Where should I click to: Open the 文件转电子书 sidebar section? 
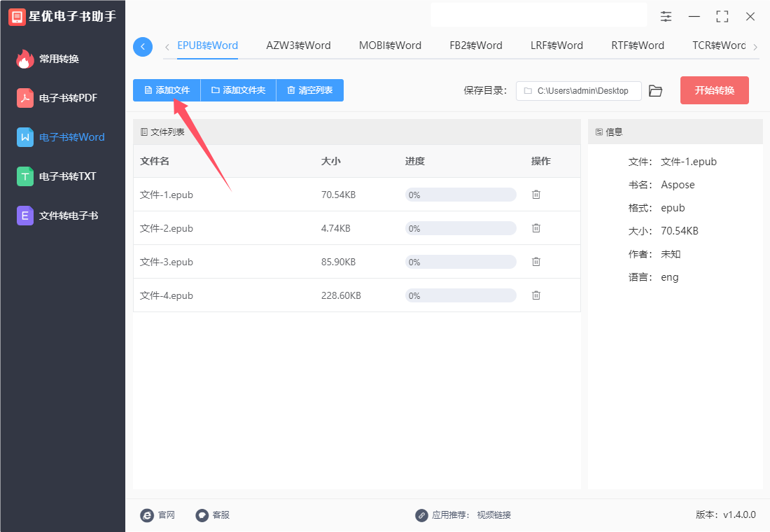coord(69,216)
